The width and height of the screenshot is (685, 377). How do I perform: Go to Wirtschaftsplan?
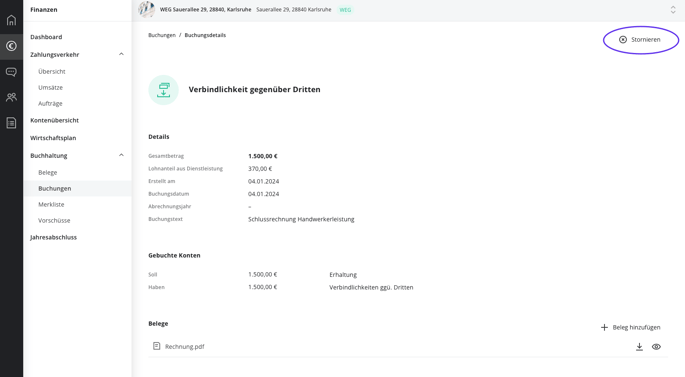53,138
